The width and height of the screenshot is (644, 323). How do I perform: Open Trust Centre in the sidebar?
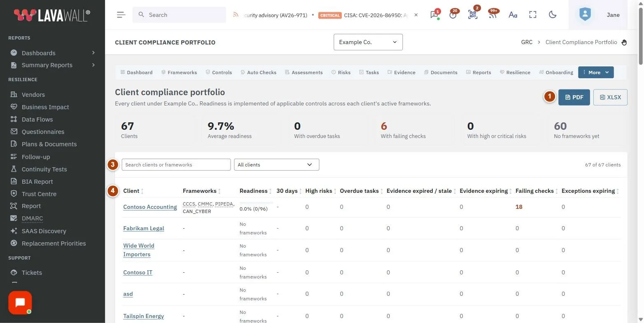39,194
